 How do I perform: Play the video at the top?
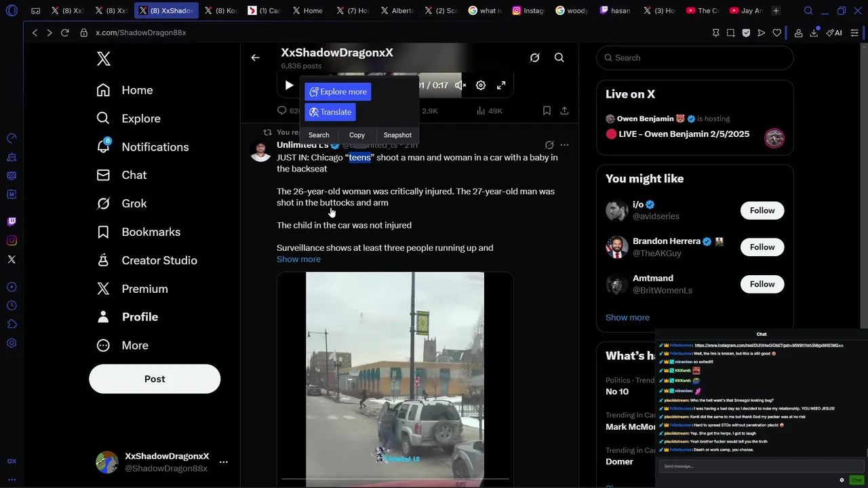click(x=290, y=85)
